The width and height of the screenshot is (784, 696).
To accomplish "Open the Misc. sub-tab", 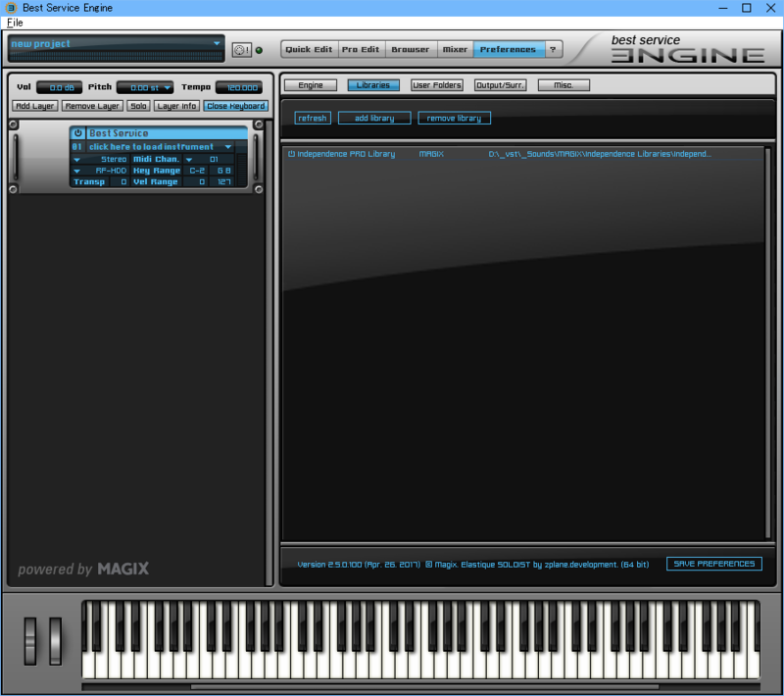I will point(563,85).
